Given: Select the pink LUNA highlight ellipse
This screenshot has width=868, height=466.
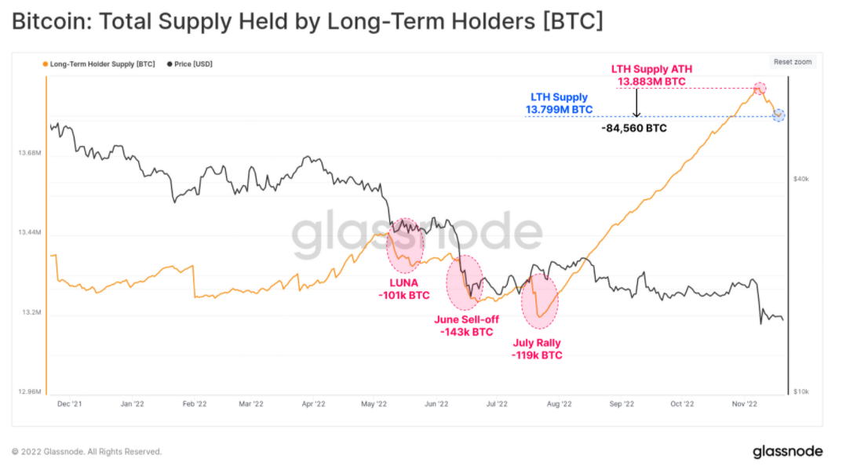Looking at the screenshot, I should coord(406,242).
